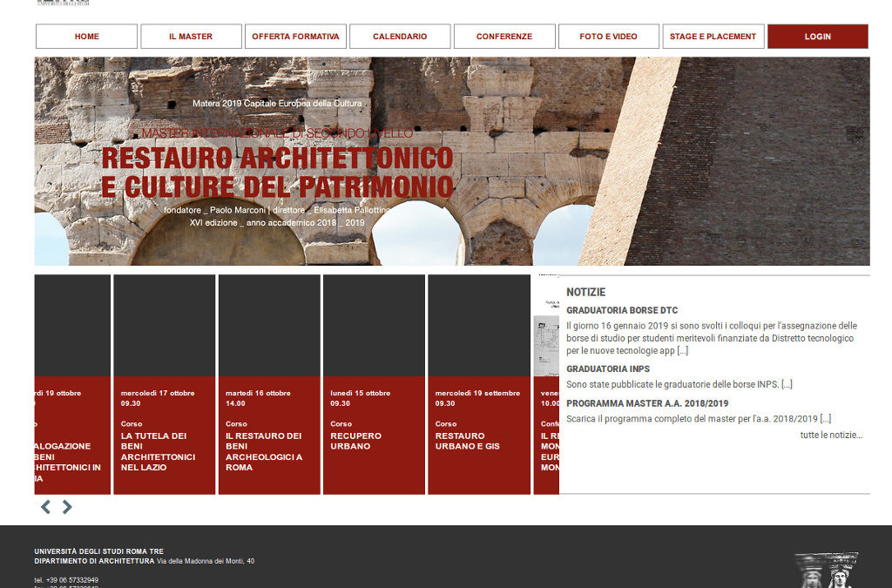Click 'Matera 2019 Capitale Europea della Cultura' text
The width and height of the screenshot is (892, 588).
click(277, 104)
